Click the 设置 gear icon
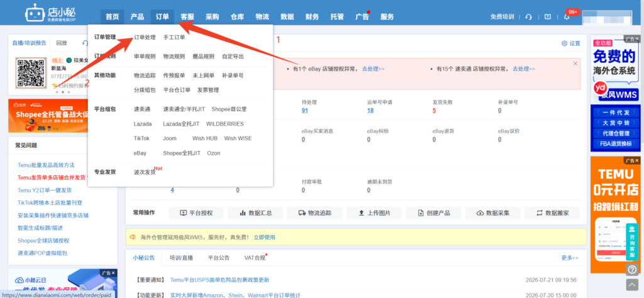Viewport: 644px width, 298px height. tap(564, 43)
